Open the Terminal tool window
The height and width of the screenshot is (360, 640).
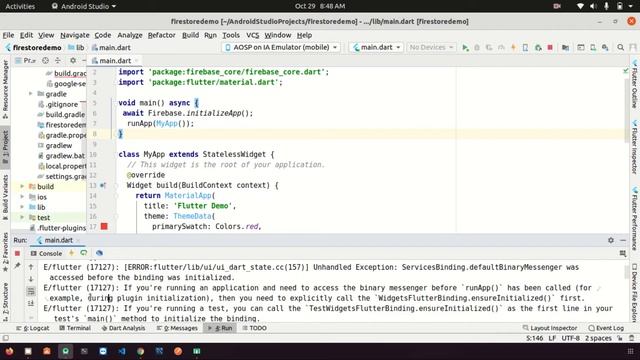pos(75,328)
